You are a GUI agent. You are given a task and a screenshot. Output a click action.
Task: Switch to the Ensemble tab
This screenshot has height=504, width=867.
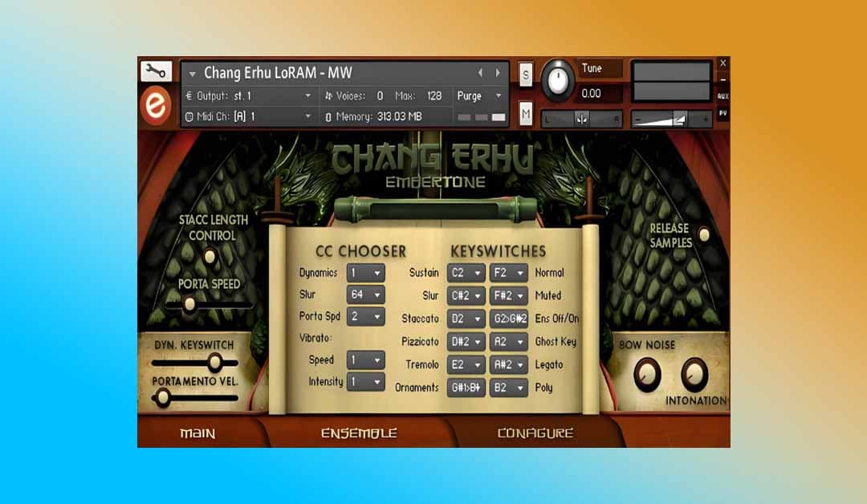(x=359, y=433)
